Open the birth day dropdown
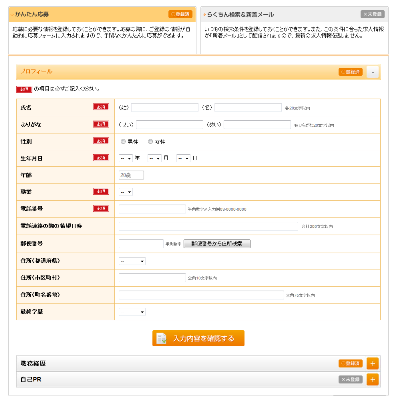 click(183, 158)
